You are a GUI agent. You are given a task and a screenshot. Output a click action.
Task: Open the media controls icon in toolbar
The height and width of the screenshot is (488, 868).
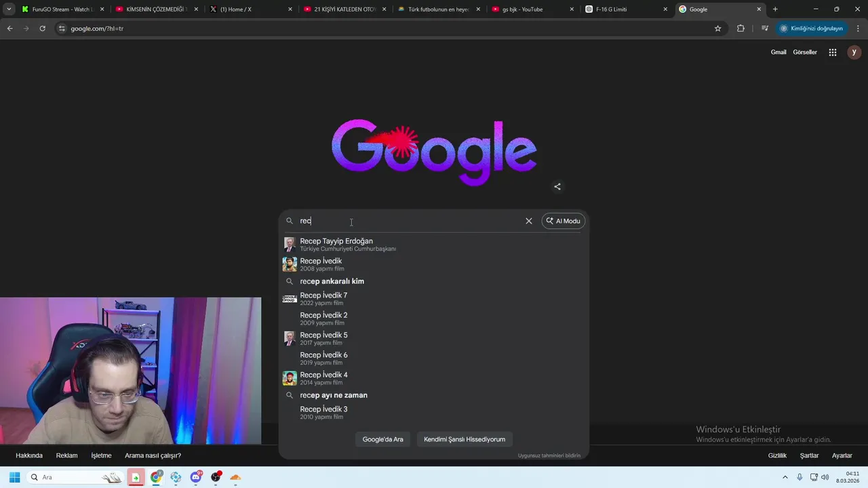pyautogui.click(x=765, y=28)
